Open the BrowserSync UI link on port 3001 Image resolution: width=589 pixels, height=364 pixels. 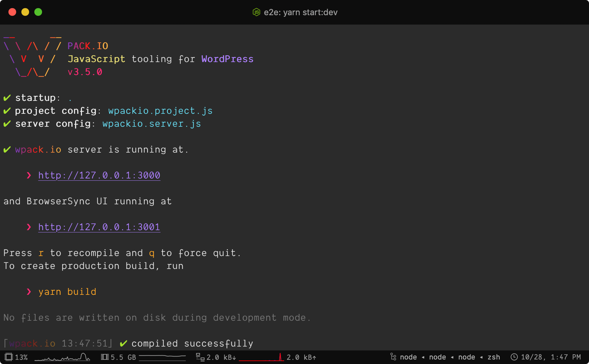pyautogui.click(x=99, y=227)
